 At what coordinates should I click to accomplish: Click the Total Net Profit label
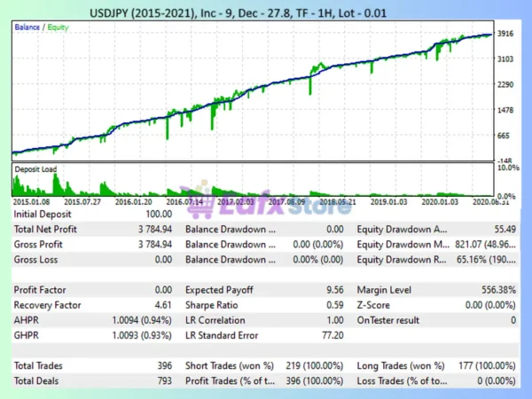point(45,230)
